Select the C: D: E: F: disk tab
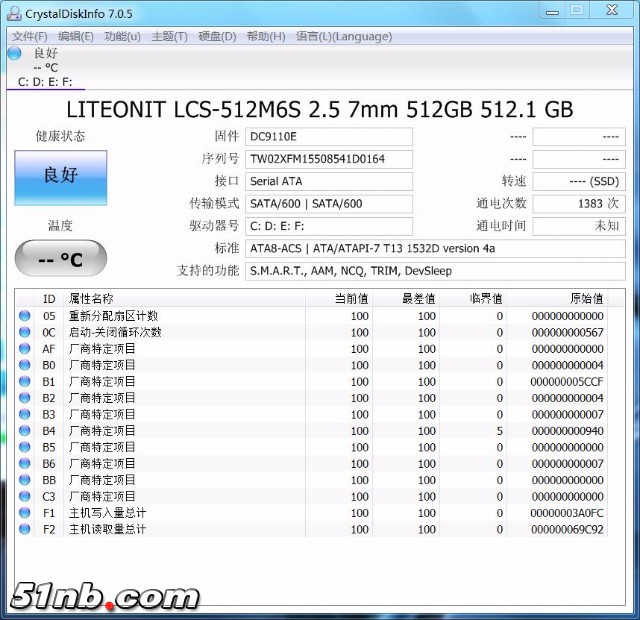The image size is (640, 620). [44, 82]
